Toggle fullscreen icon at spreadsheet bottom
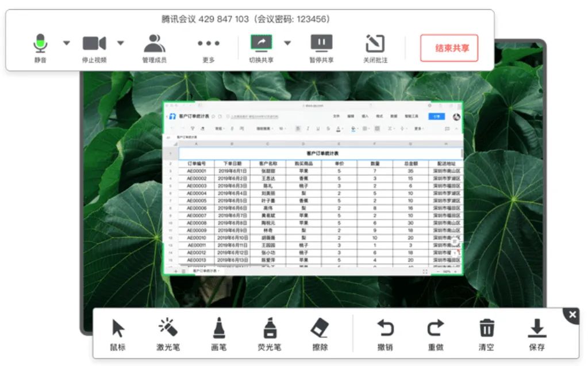 (x=425, y=272)
